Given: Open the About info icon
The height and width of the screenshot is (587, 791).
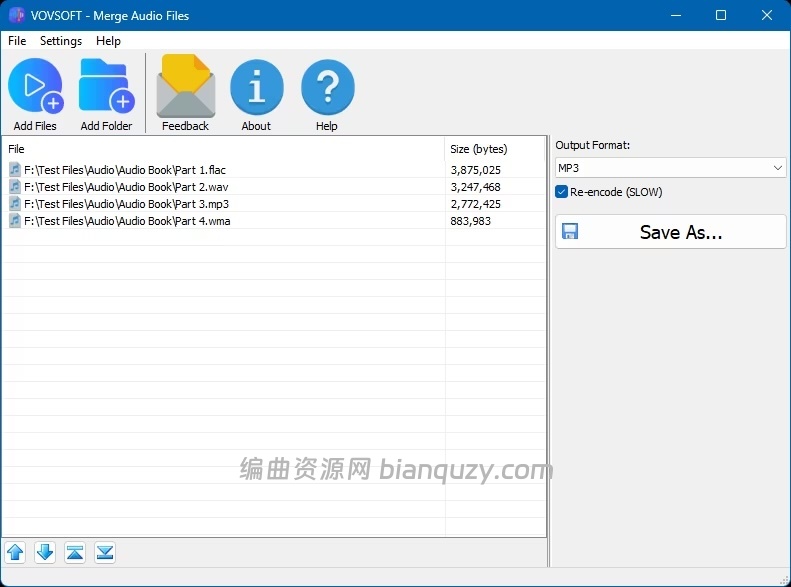Looking at the screenshot, I should pos(257,87).
